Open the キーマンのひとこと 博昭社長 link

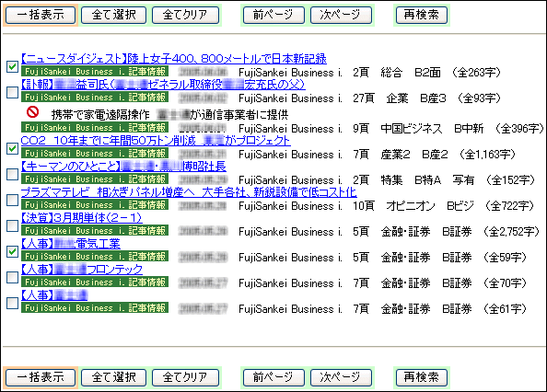coord(123,167)
